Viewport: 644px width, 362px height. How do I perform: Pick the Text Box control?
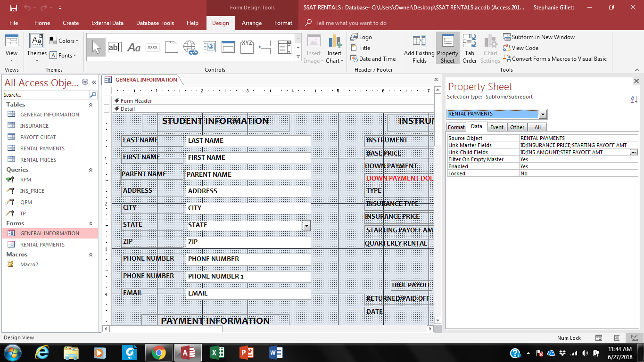click(115, 47)
